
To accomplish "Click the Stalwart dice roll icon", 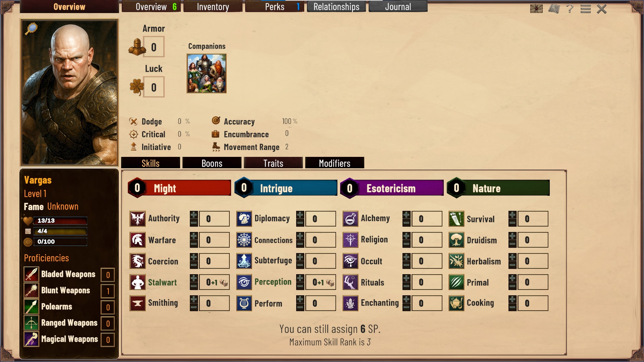I will coord(224,283).
